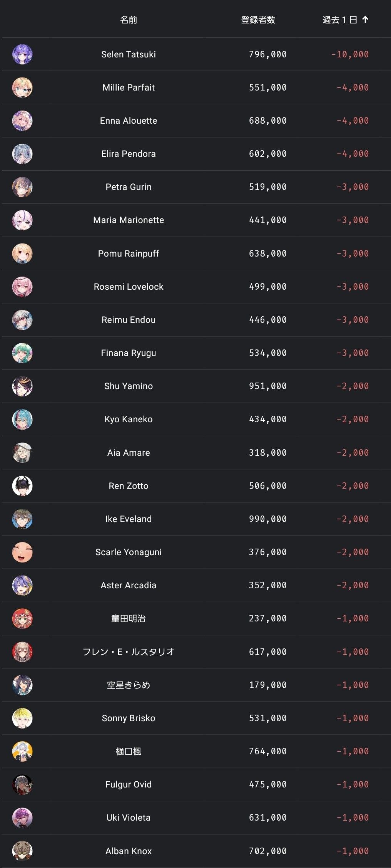Click the sort arrow beside 過去1日

(365, 20)
